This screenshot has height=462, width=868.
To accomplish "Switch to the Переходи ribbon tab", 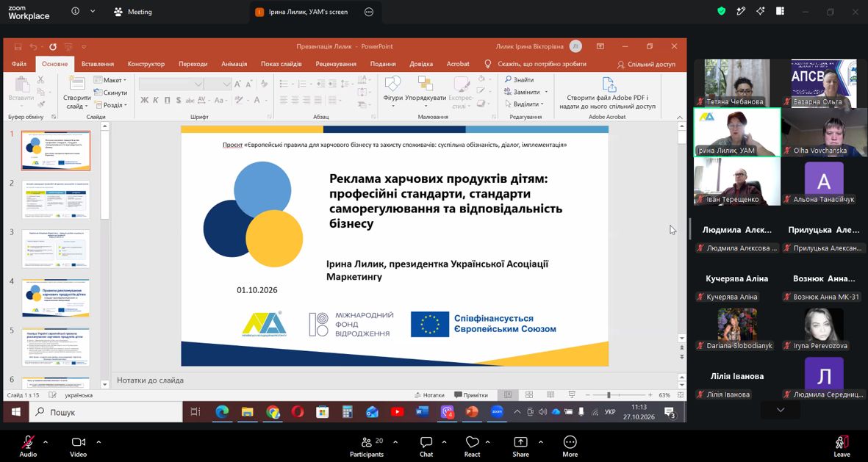I will click(193, 64).
